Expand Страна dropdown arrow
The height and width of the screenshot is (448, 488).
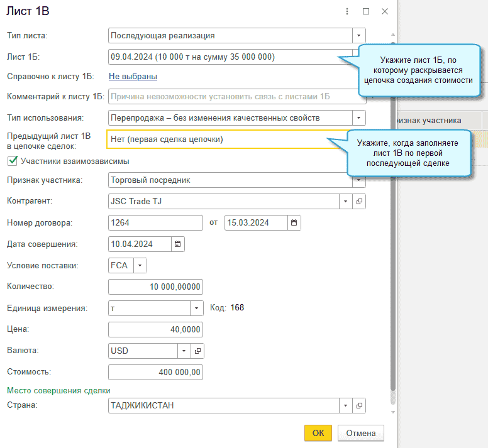point(345,405)
